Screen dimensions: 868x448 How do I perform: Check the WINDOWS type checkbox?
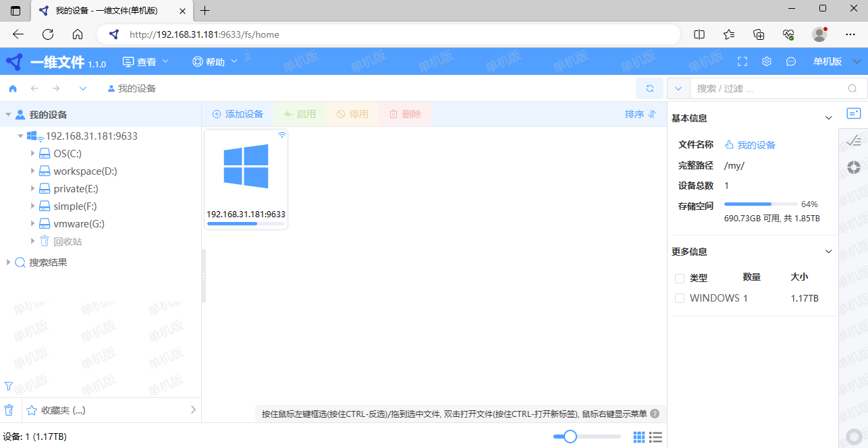680,298
